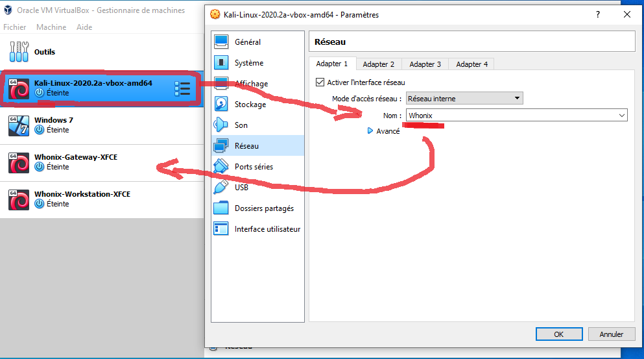Open the Aide menu
The width and height of the screenshot is (644, 359).
click(x=84, y=27)
